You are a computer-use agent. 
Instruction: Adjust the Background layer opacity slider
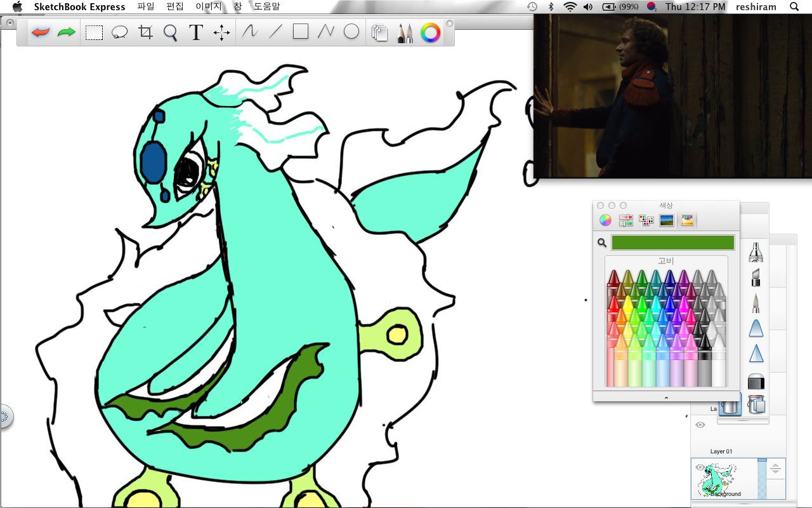point(762,479)
